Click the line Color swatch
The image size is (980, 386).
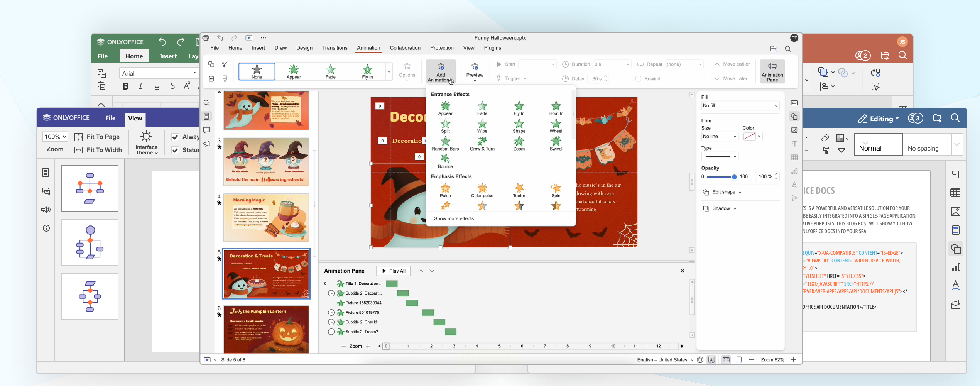pos(749,137)
